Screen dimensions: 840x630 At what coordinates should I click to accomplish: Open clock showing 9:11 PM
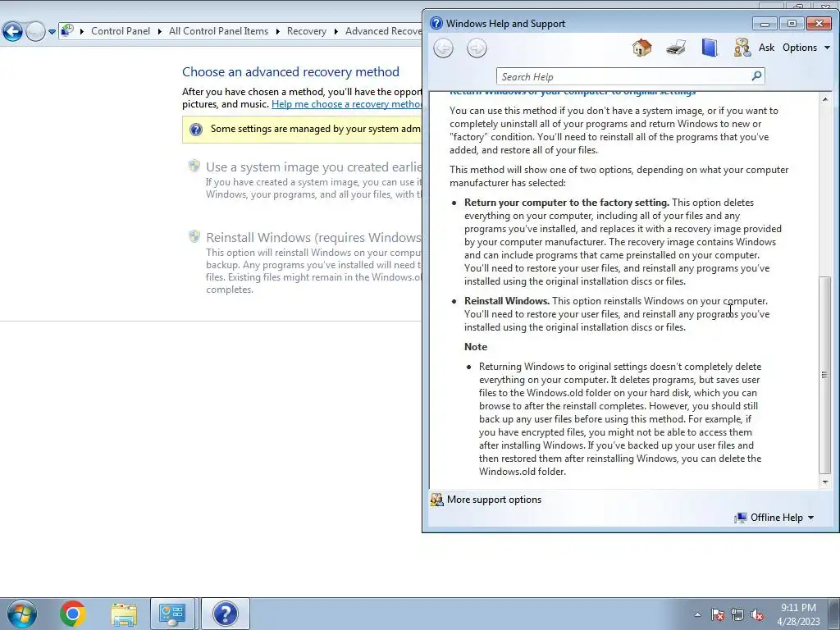click(798, 614)
